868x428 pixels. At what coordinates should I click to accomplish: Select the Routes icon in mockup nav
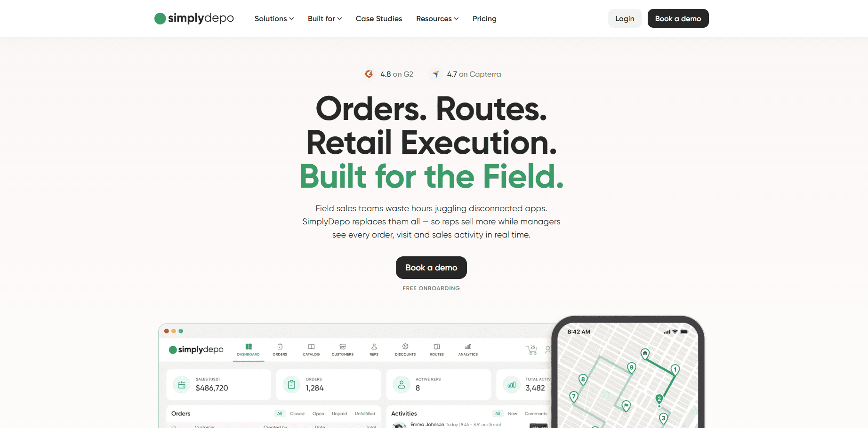pos(437,347)
